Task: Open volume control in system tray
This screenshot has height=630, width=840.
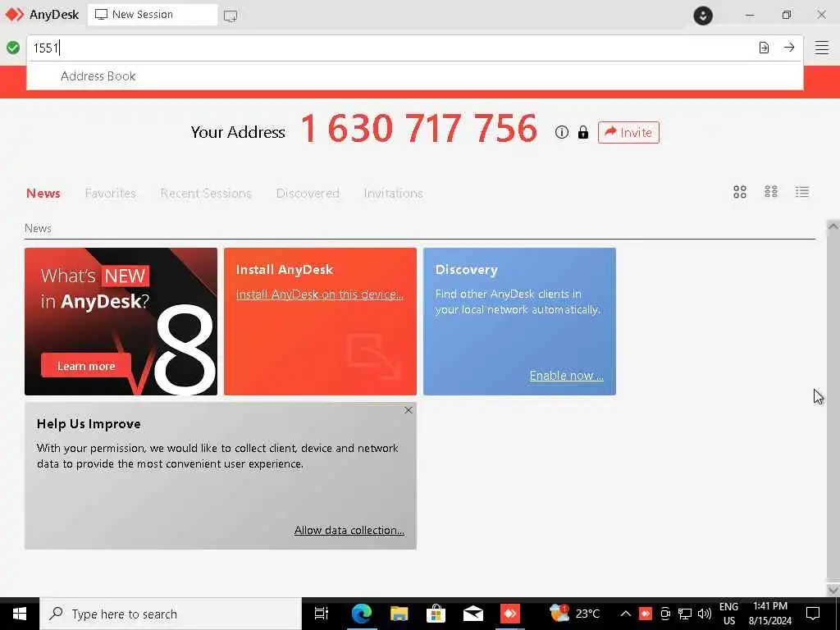Action: [x=705, y=614]
